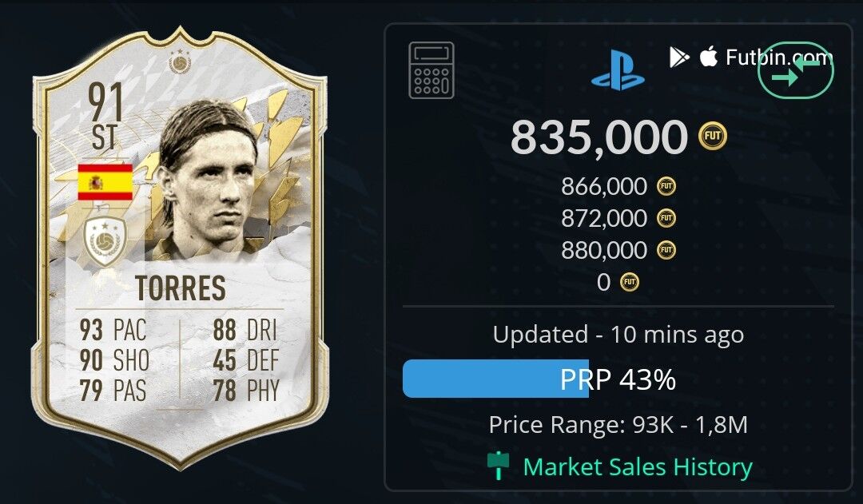Click the green compare arrows icon
Screen dimensions: 863x504
(796, 70)
